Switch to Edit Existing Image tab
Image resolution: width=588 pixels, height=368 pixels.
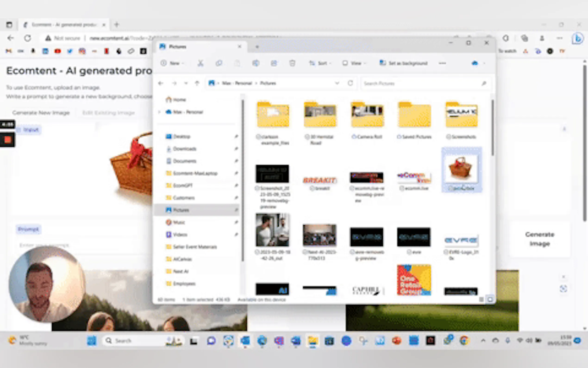108,113
